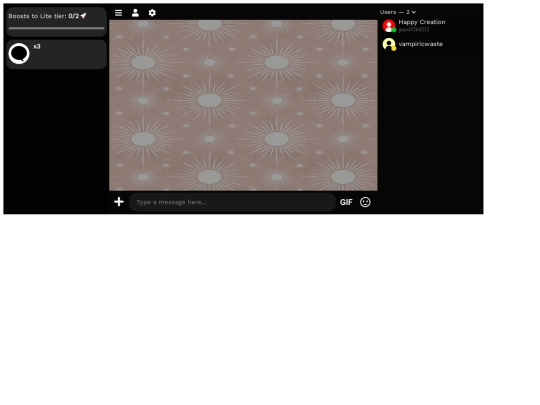Open the hamburger menu icon
Viewport: 540px width, 405px height.
[x=118, y=13]
